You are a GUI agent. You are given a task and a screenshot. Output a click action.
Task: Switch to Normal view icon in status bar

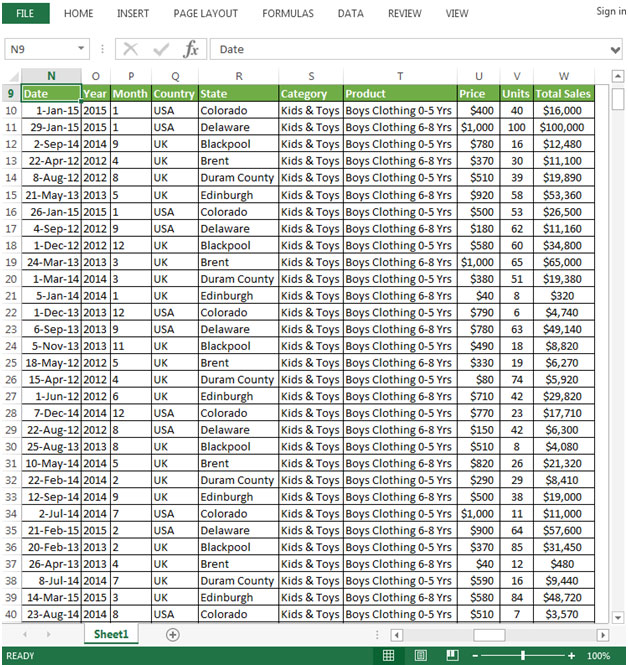tap(388, 656)
